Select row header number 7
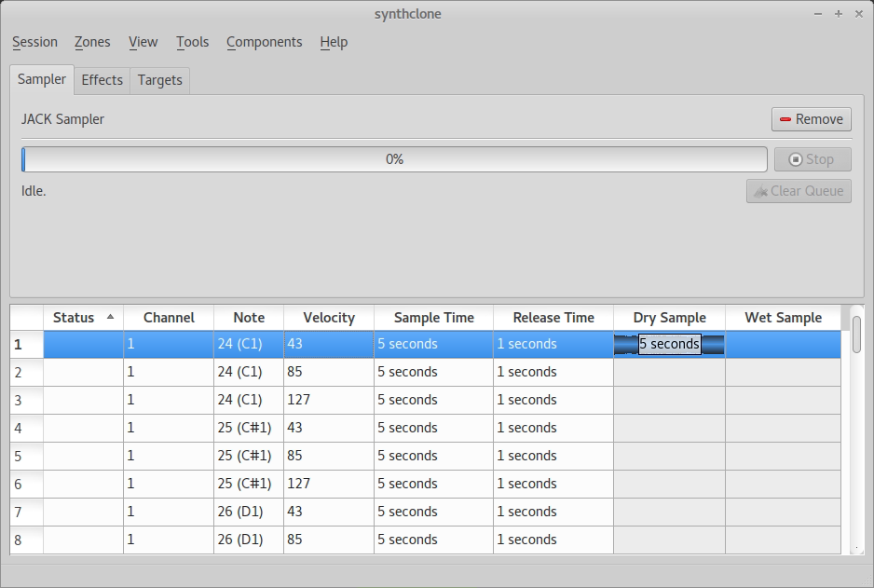874x588 pixels. [x=27, y=512]
